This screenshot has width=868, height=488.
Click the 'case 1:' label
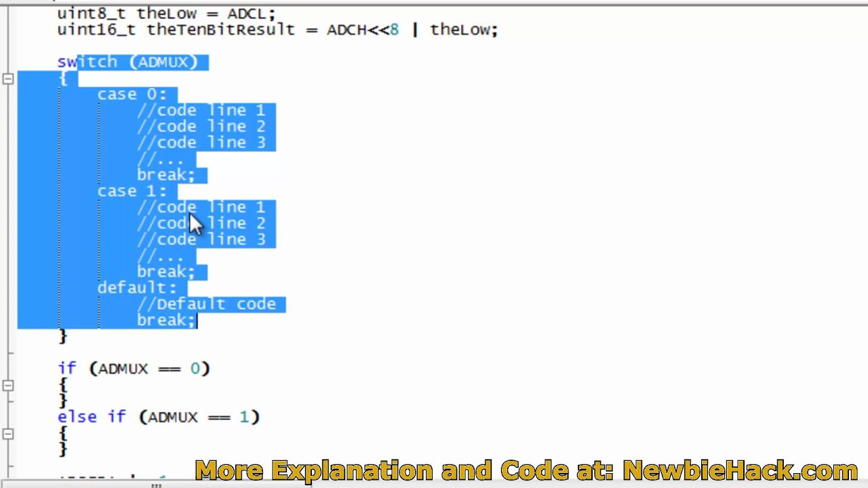pyautogui.click(x=132, y=191)
